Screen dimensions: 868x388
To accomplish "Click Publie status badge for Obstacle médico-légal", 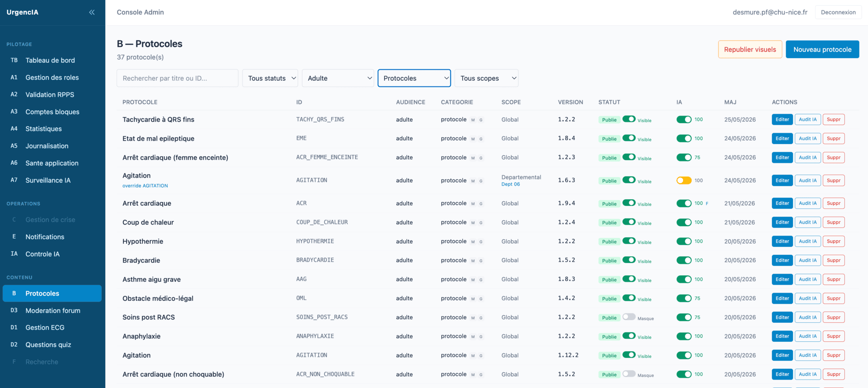I will tap(609, 299).
